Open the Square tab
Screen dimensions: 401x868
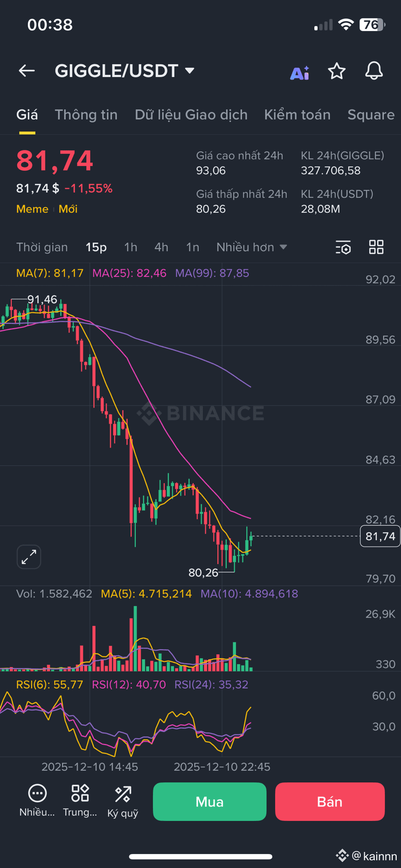tap(371, 115)
